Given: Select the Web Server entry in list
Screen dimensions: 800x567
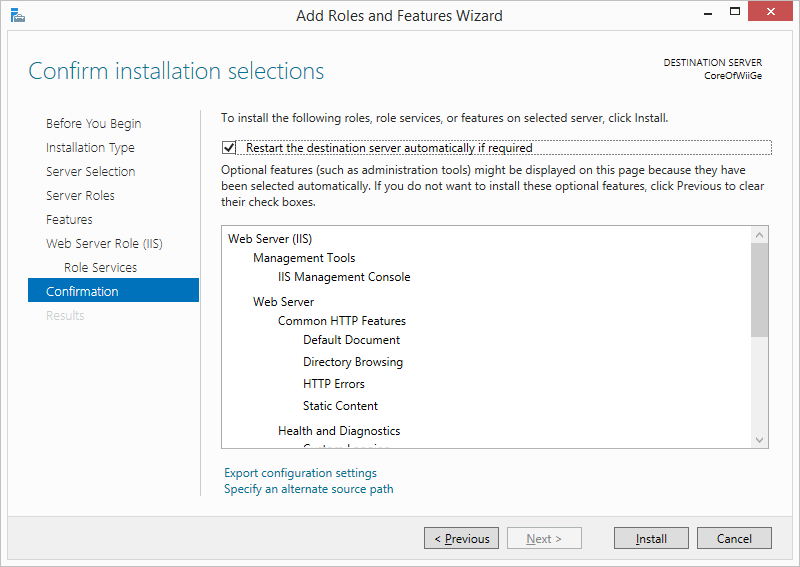Looking at the screenshot, I should point(283,302).
